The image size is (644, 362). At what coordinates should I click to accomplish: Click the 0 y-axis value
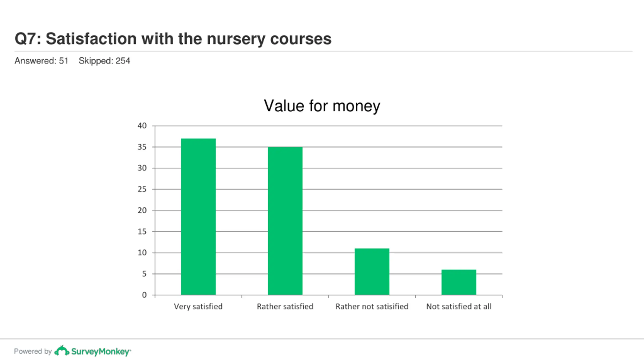144,295
